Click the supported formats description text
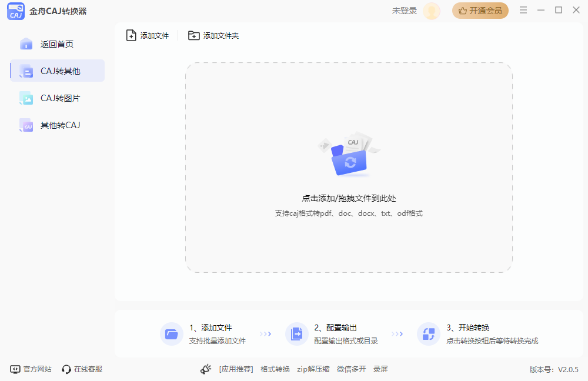Image resolution: width=588 pixels, height=381 pixels. [349, 213]
